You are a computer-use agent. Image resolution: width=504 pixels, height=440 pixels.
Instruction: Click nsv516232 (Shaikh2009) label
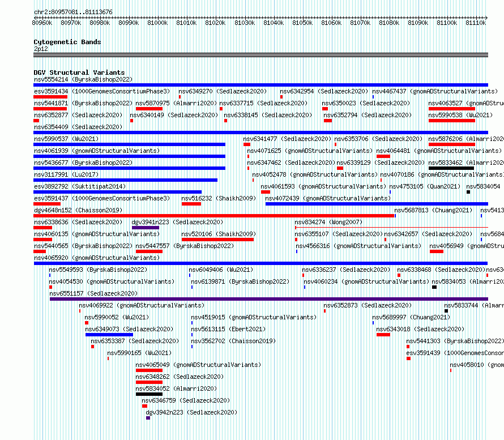click(x=219, y=198)
